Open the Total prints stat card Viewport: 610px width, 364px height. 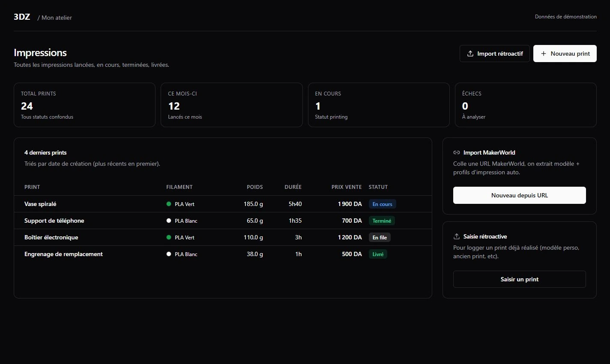[x=84, y=105]
